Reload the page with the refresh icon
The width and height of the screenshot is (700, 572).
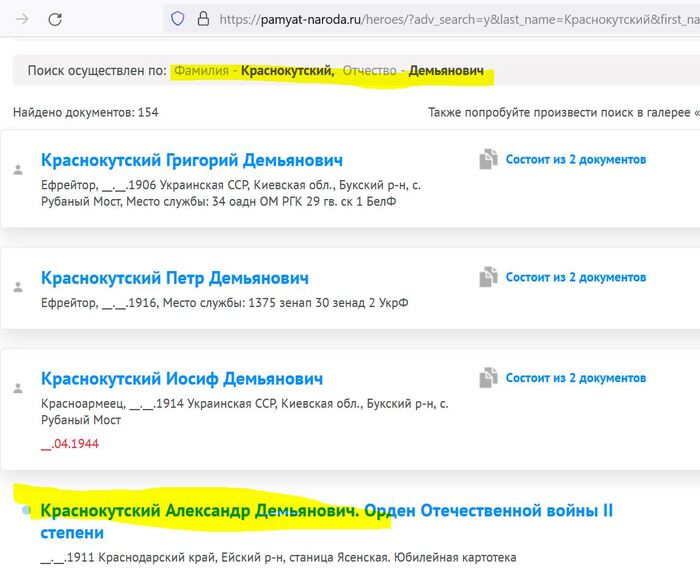[55, 19]
